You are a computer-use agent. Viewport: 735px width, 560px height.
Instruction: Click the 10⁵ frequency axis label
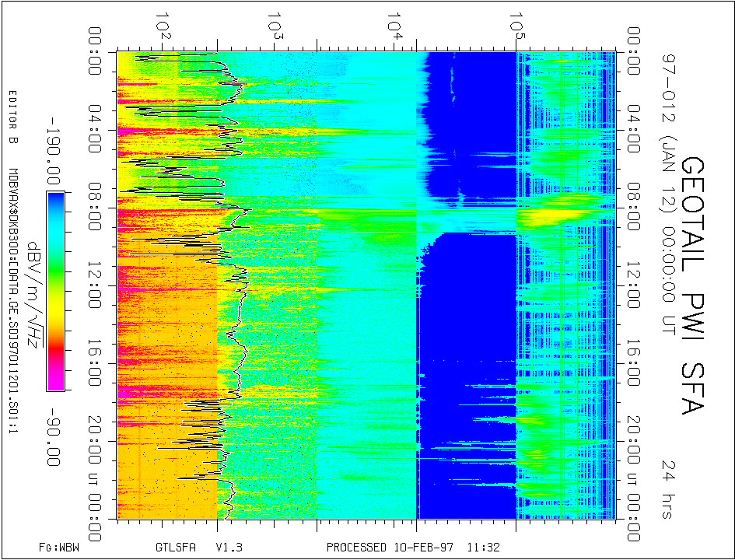coord(513,23)
